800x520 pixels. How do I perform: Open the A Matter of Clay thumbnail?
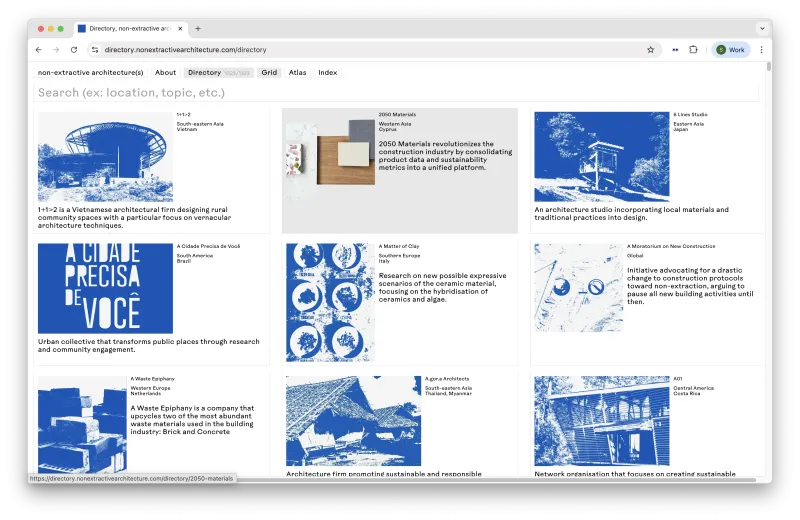(330, 303)
